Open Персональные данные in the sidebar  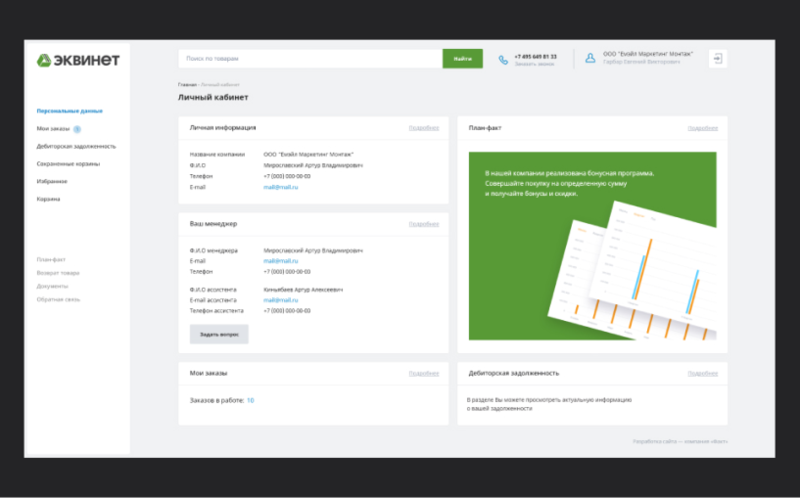(69, 111)
